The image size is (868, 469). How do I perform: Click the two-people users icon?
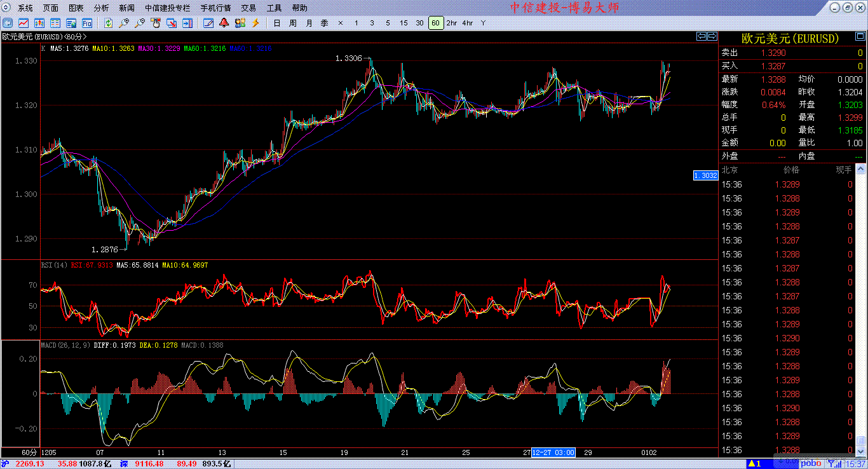[x=240, y=23]
